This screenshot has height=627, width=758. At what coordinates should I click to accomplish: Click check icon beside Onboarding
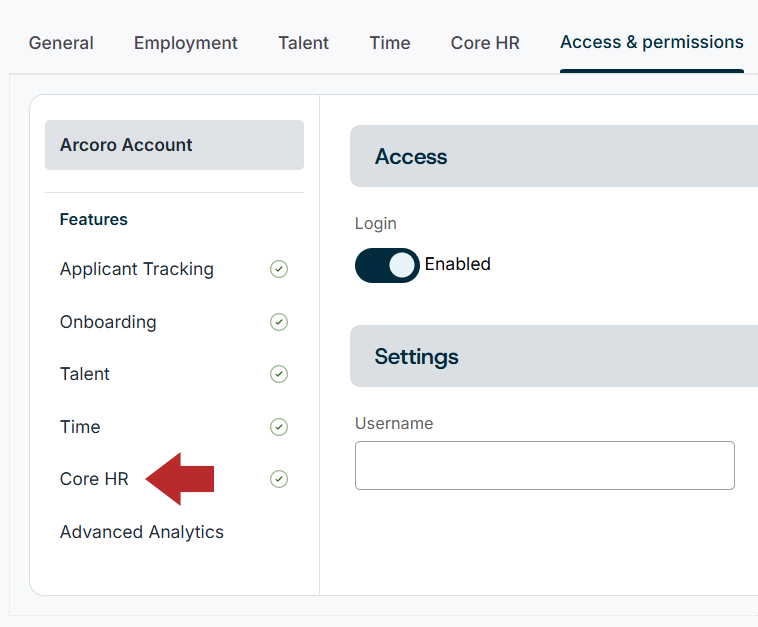279,322
